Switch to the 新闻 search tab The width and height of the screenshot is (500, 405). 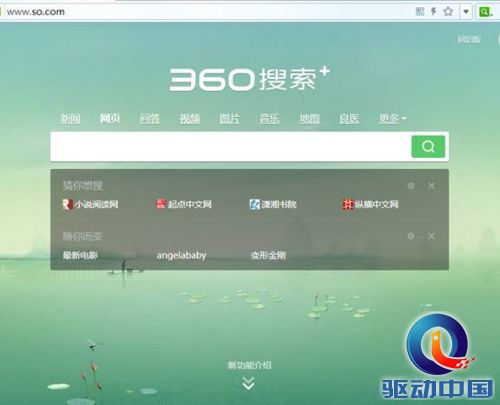(x=70, y=118)
